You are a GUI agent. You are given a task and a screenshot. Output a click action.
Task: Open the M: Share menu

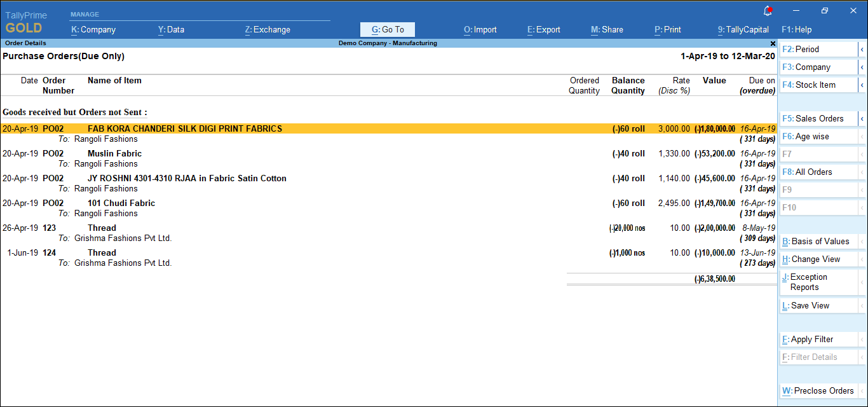[x=607, y=29]
